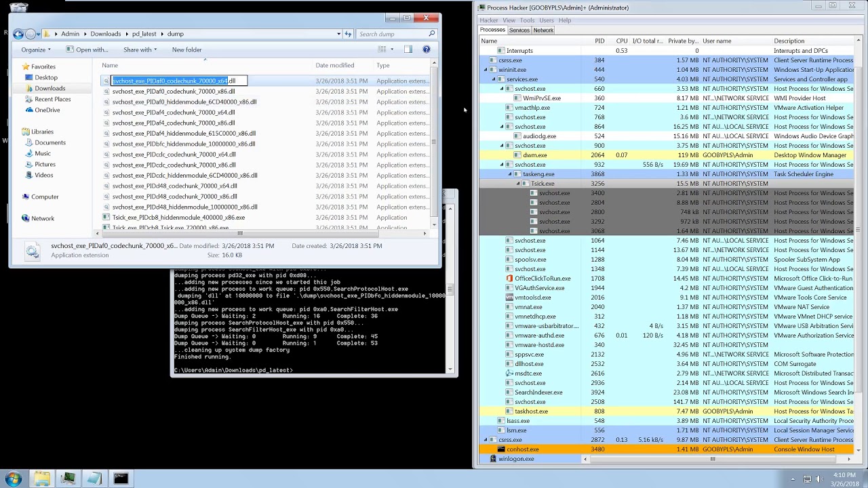The width and height of the screenshot is (868, 488).
Task: Collapse svchost.exe PID 932 tree
Action: (502, 165)
